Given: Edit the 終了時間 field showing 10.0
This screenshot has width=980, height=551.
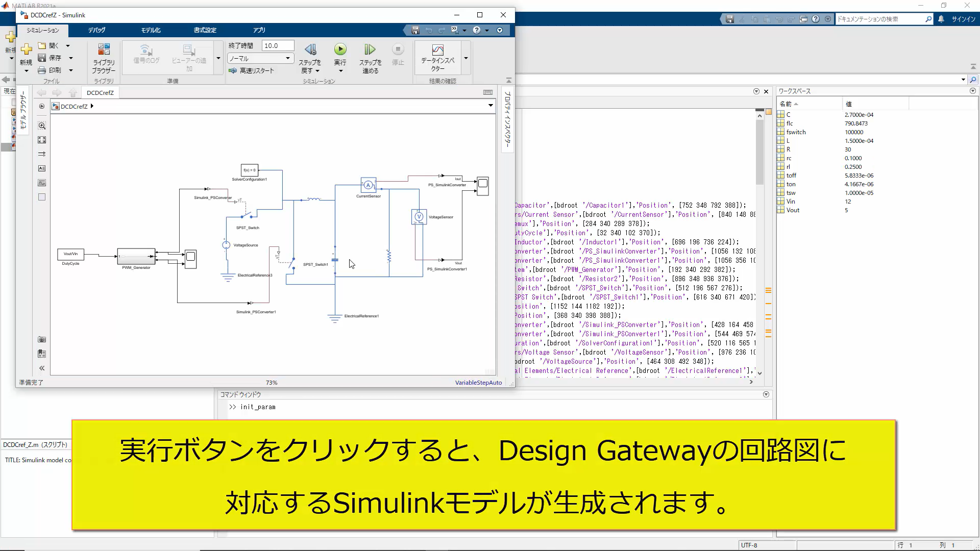Looking at the screenshot, I should pos(277,45).
